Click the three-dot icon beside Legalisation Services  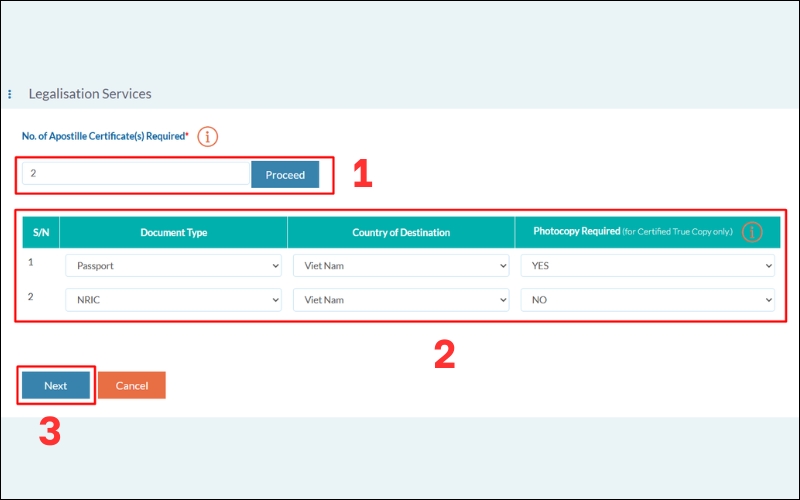(x=10, y=94)
